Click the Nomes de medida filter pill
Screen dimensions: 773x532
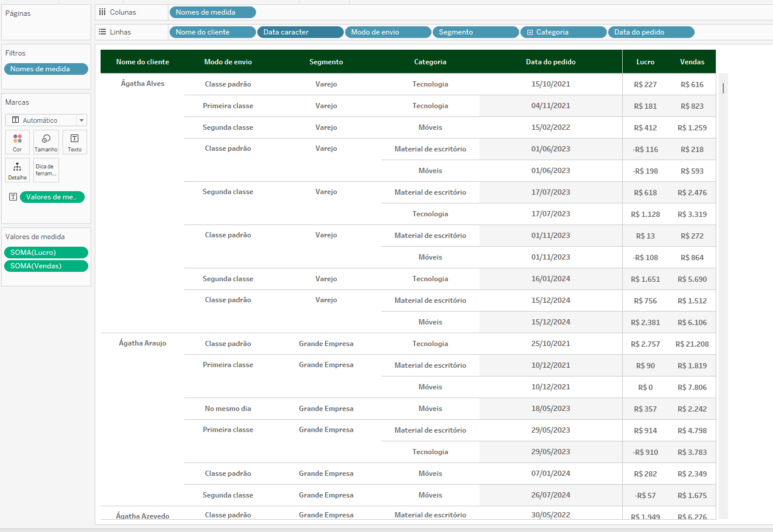pos(46,69)
